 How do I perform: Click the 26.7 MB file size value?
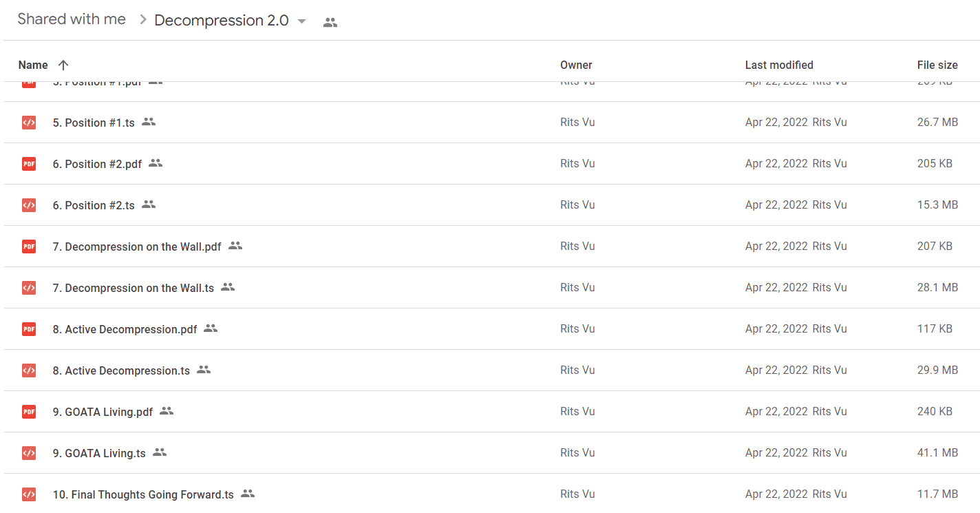click(937, 123)
